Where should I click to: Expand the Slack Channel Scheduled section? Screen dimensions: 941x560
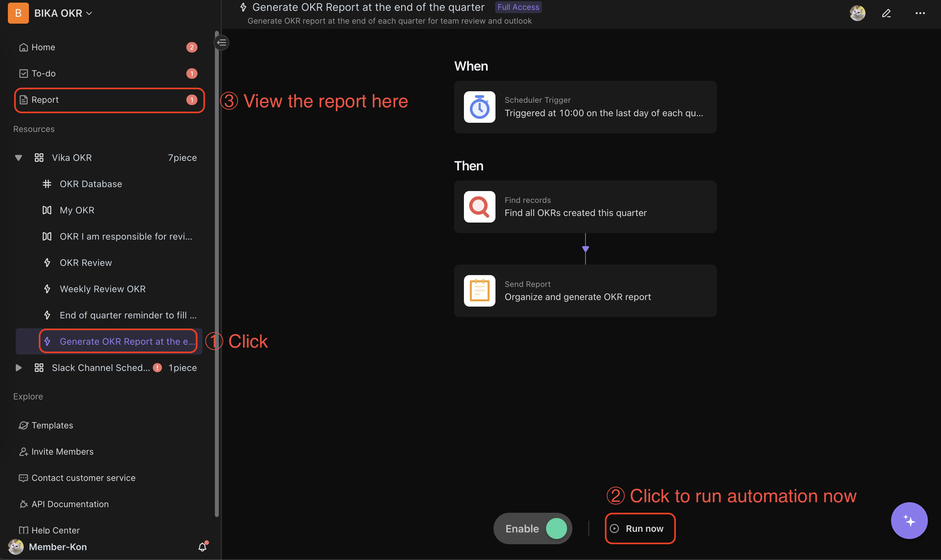pos(18,367)
